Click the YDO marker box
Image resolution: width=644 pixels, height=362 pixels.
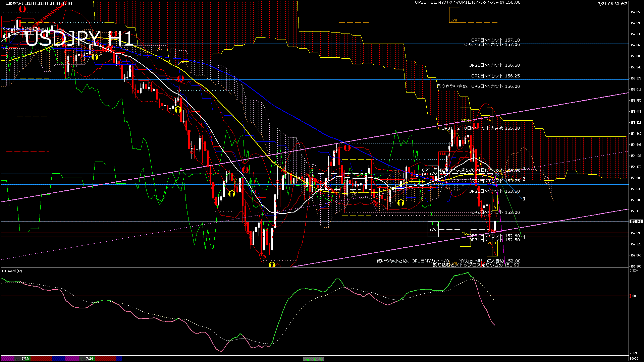[x=433, y=173]
